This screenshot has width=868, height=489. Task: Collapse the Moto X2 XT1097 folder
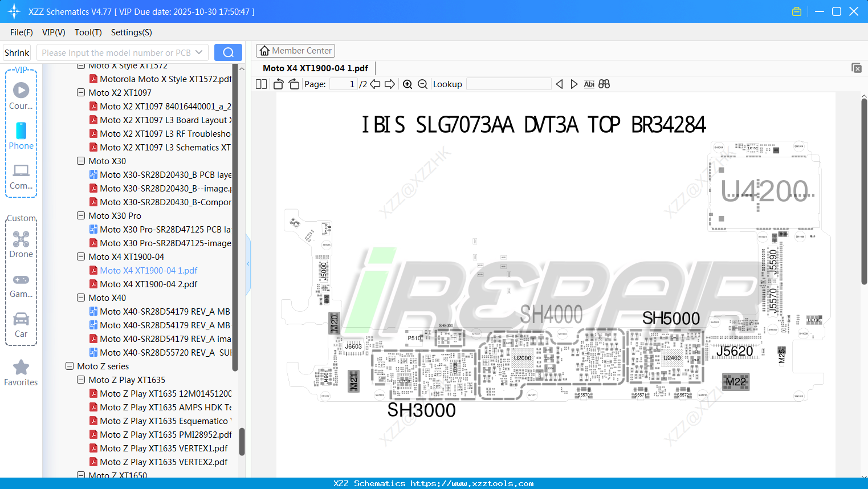click(81, 92)
